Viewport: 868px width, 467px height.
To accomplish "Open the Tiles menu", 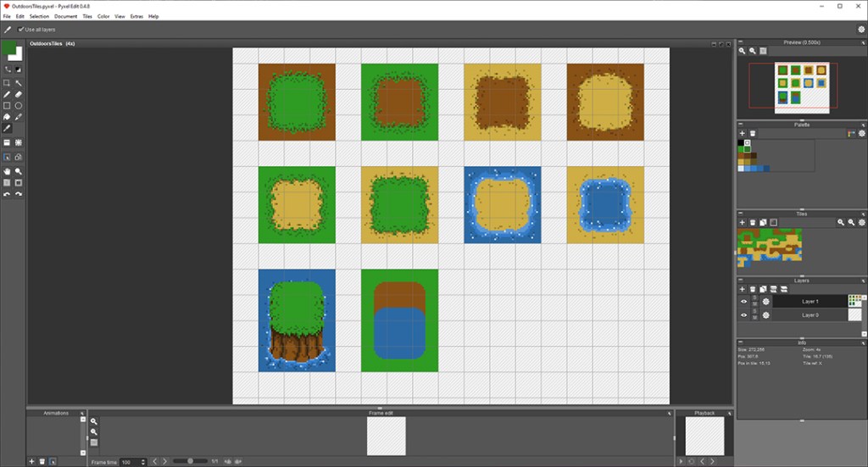I will pos(86,16).
